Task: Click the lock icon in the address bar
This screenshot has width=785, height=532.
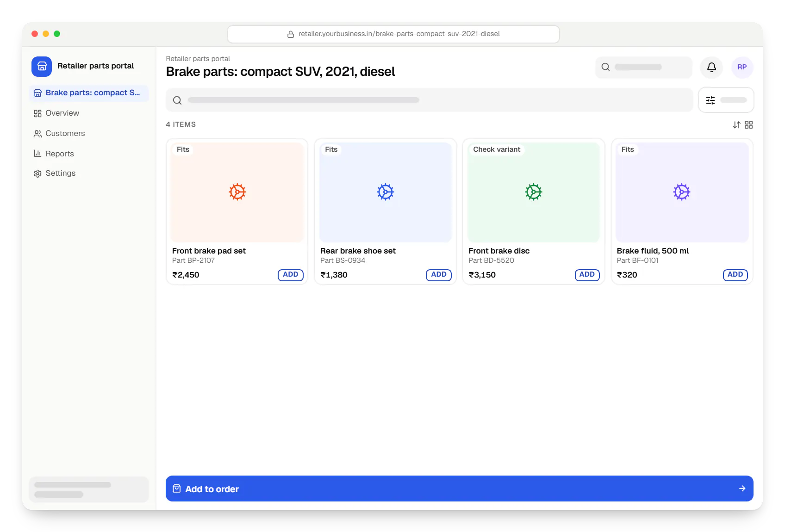Action: [291, 34]
